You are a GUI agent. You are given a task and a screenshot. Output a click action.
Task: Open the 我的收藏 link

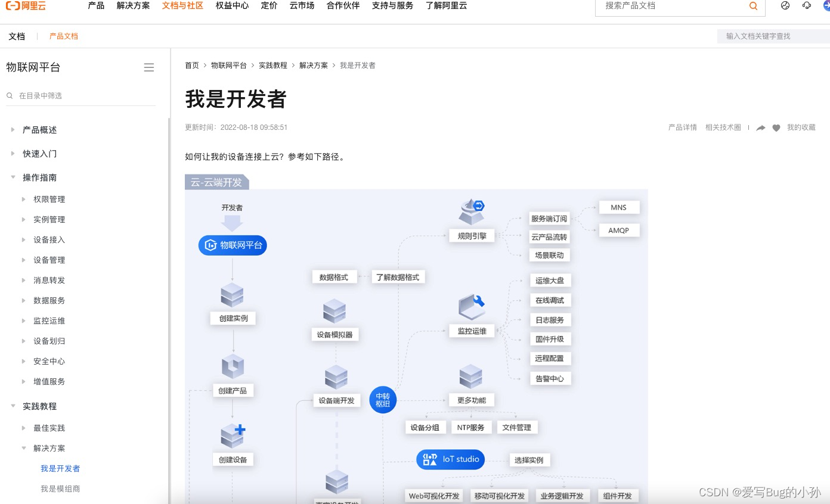click(801, 127)
